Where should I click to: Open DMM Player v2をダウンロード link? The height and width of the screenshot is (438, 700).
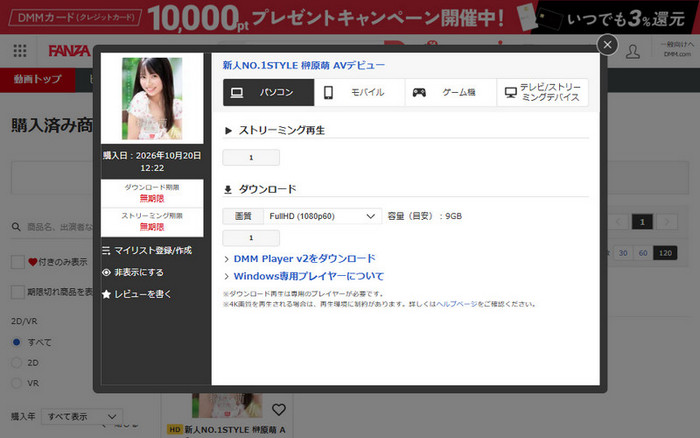pos(304,259)
